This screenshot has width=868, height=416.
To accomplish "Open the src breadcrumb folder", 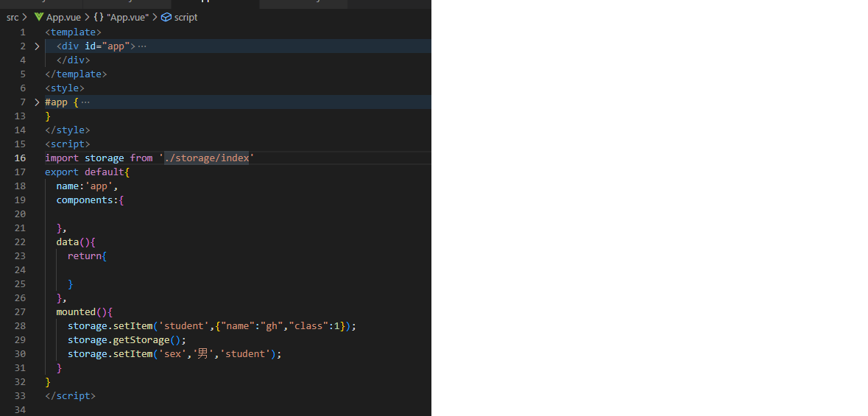I will (13, 17).
